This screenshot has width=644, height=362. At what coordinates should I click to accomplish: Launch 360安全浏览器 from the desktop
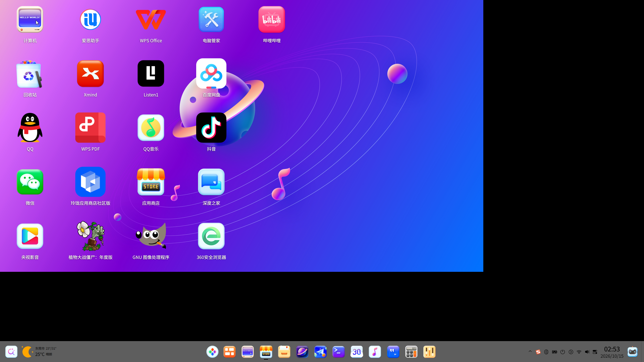coord(211,236)
